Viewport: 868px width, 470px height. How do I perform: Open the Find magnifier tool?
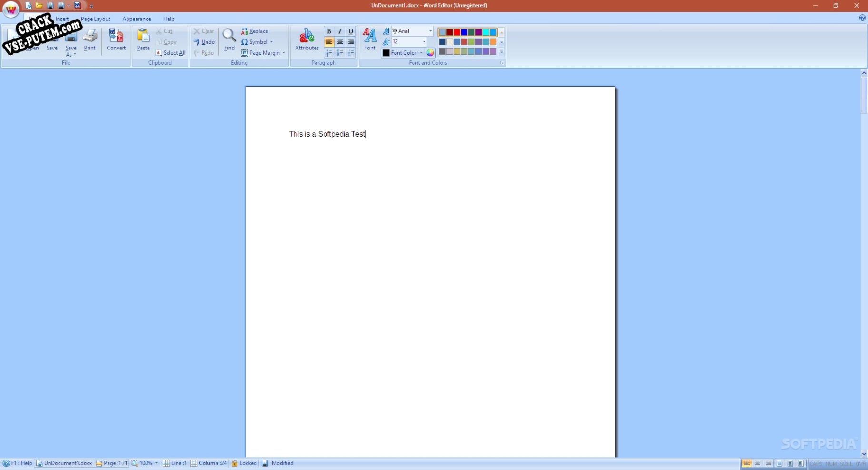pos(229,39)
